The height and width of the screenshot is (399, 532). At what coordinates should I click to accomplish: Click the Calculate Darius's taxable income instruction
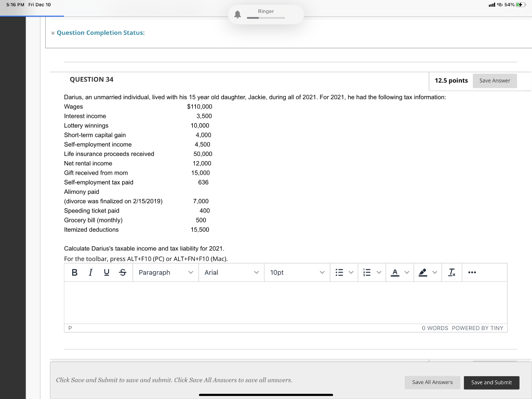coord(144,249)
